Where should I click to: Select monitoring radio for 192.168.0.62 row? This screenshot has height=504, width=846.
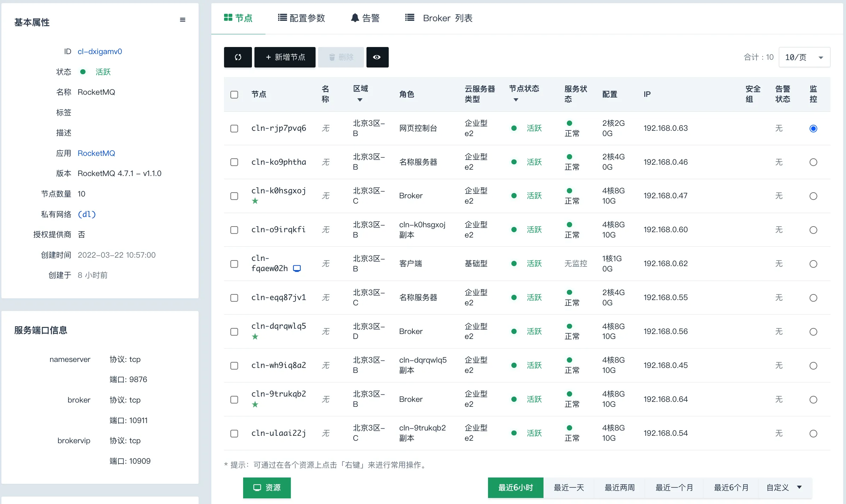coord(813,264)
